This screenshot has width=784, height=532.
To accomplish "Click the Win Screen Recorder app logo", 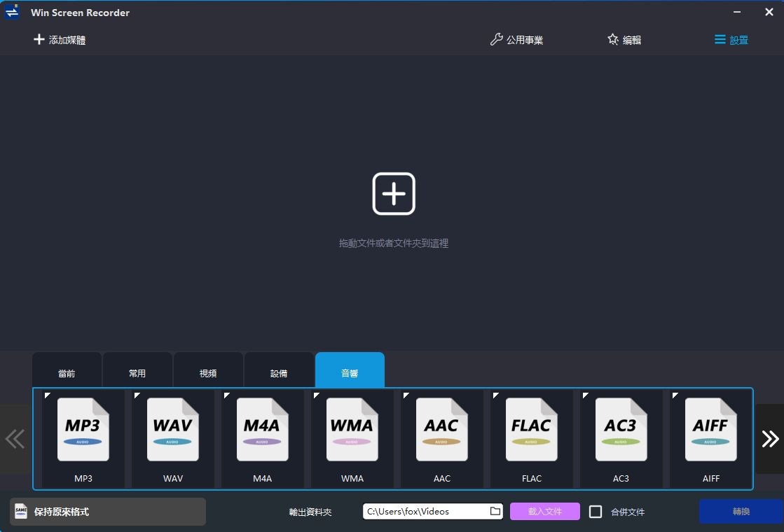I will 12,12.
